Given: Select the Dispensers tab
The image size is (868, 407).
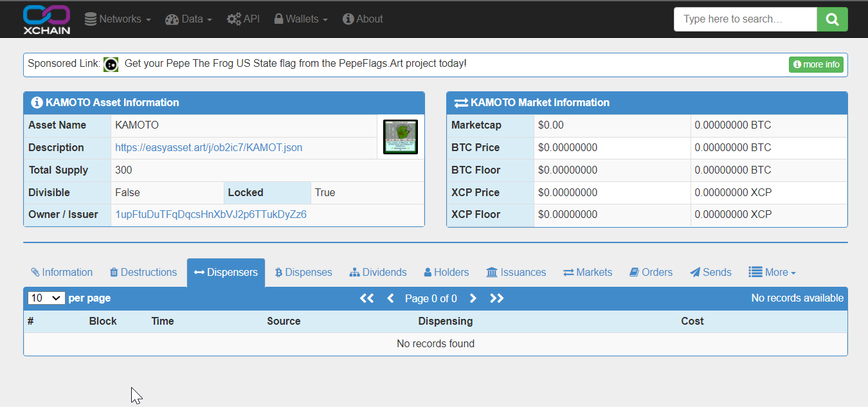Looking at the screenshot, I should tap(226, 273).
